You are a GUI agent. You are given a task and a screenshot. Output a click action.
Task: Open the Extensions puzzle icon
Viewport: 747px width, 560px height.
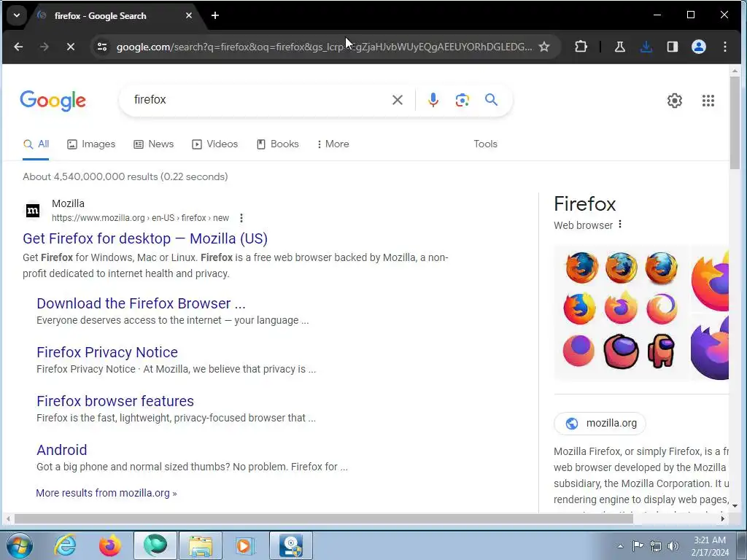point(581,47)
